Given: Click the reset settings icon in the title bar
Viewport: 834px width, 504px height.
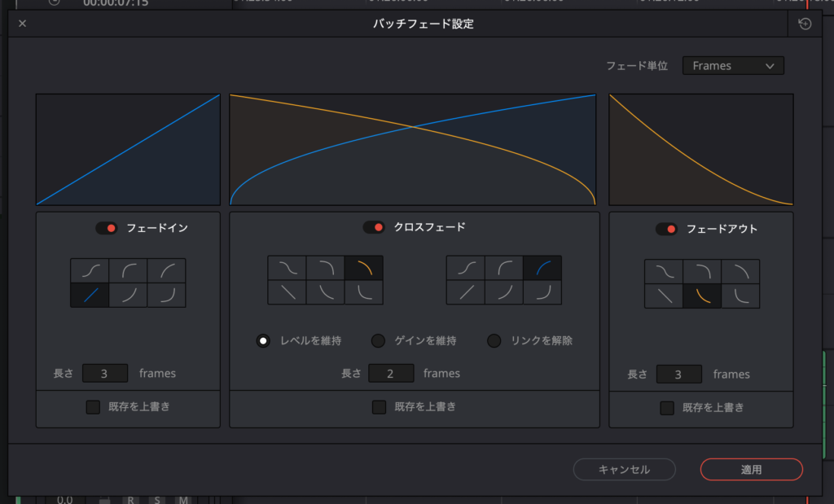Looking at the screenshot, I should 805,24.
